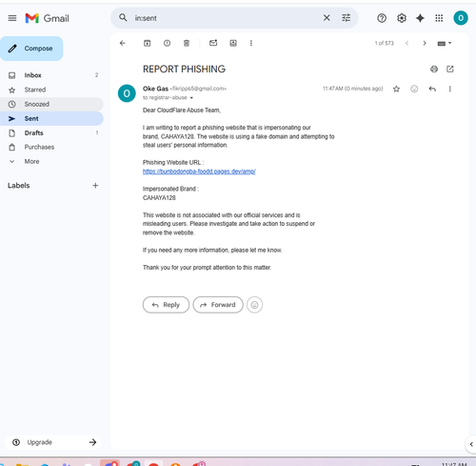
Task: Click the REPORT PHISHING subject heading
Action: 184,69
